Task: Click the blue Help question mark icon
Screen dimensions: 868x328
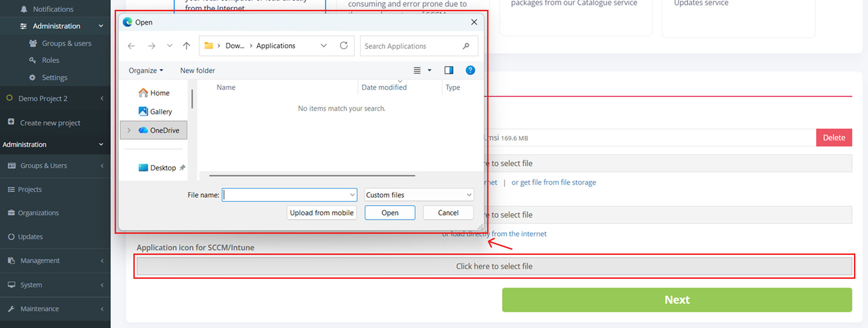Action: (470, 70)
